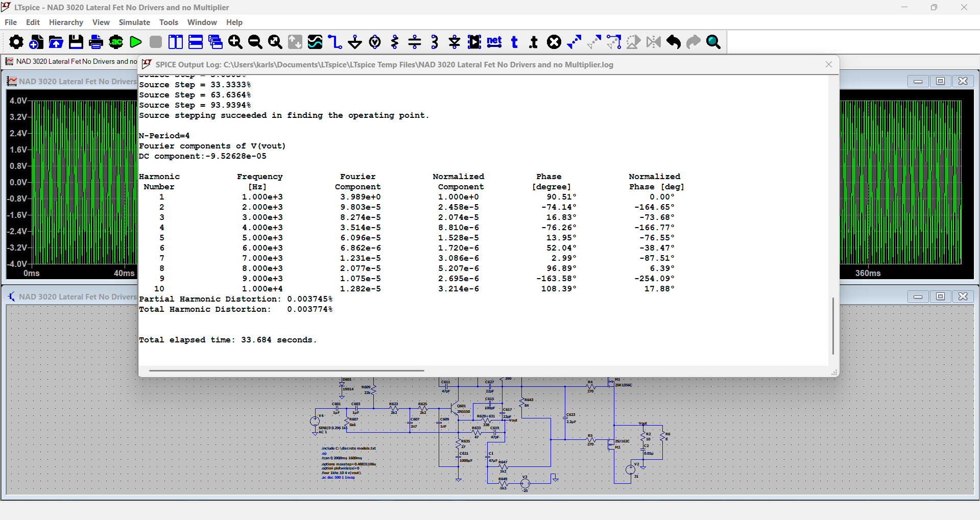Zoom to fit icon

tap(275, 42)
